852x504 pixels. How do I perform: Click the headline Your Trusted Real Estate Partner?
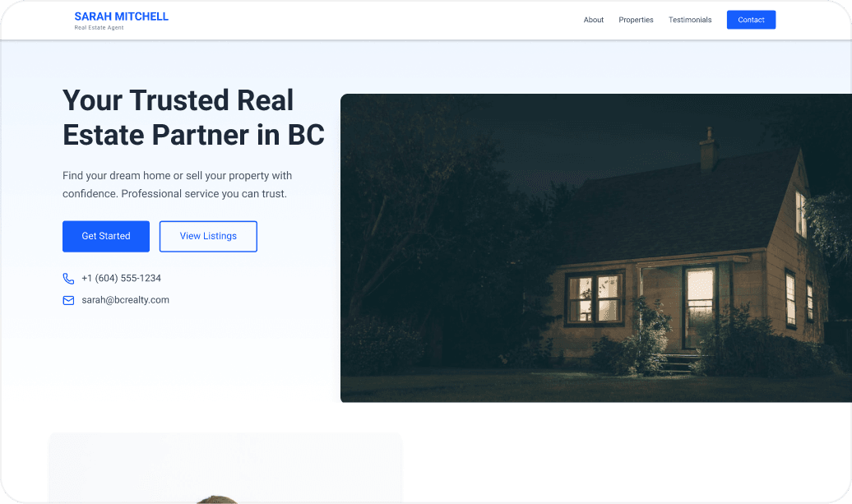pyautogui.click(x=193, y=117)
